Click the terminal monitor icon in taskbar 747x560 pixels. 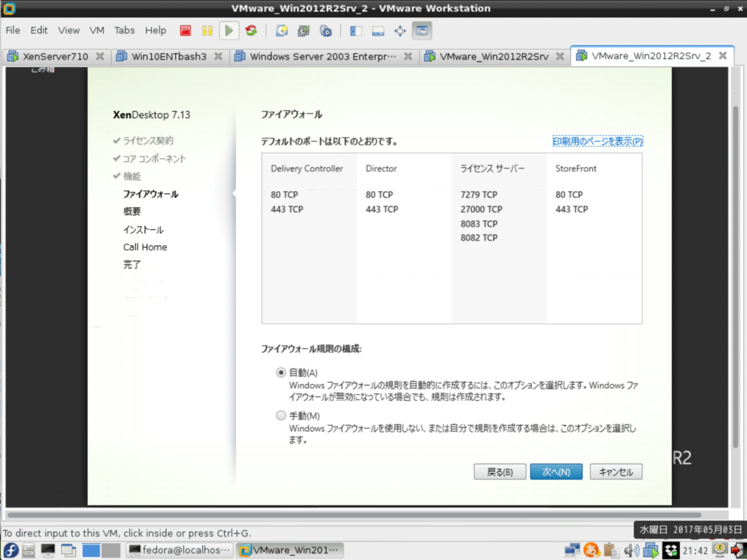47,551
